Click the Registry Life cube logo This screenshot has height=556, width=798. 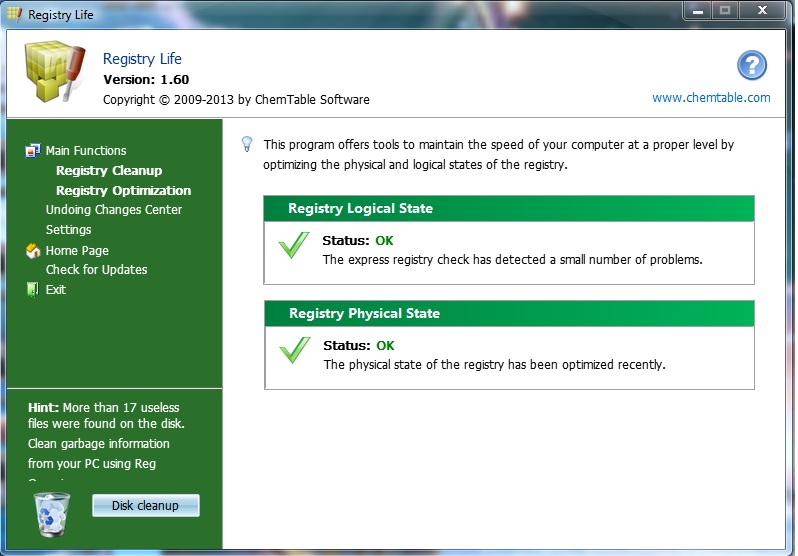54,72
